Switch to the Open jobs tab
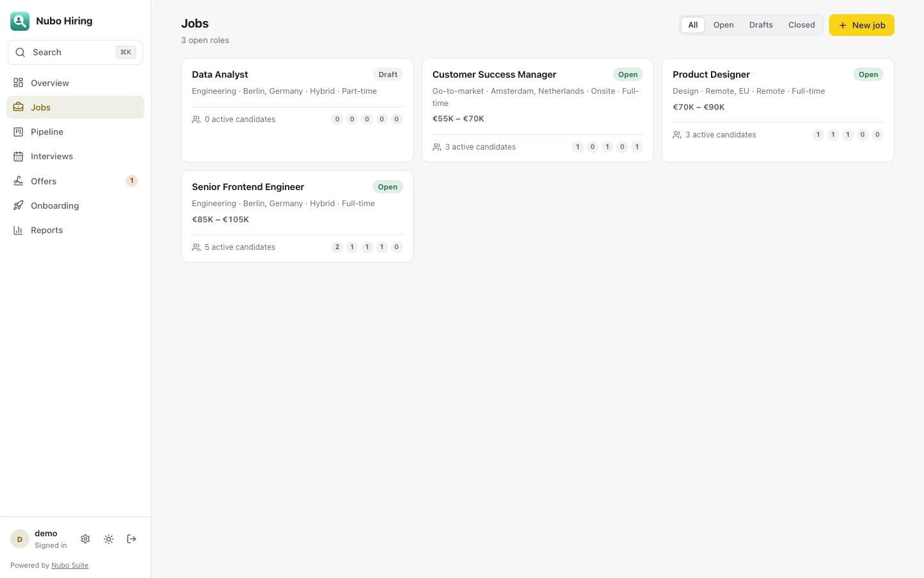 point(723,25)
